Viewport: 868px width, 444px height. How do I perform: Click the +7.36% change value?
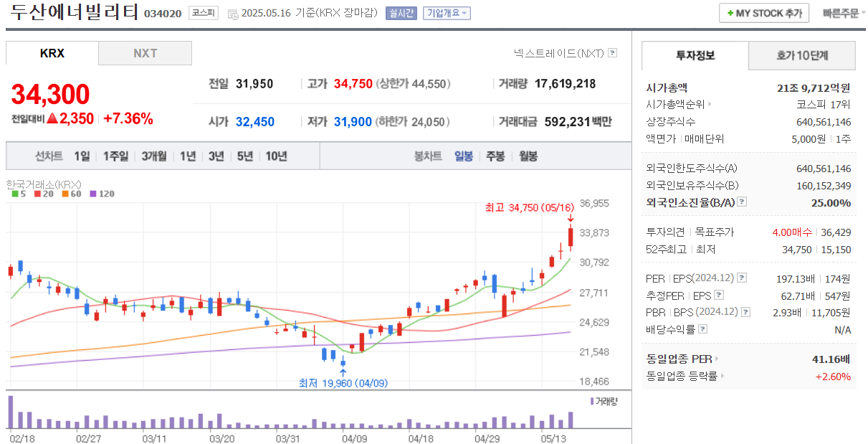(128, 119)
